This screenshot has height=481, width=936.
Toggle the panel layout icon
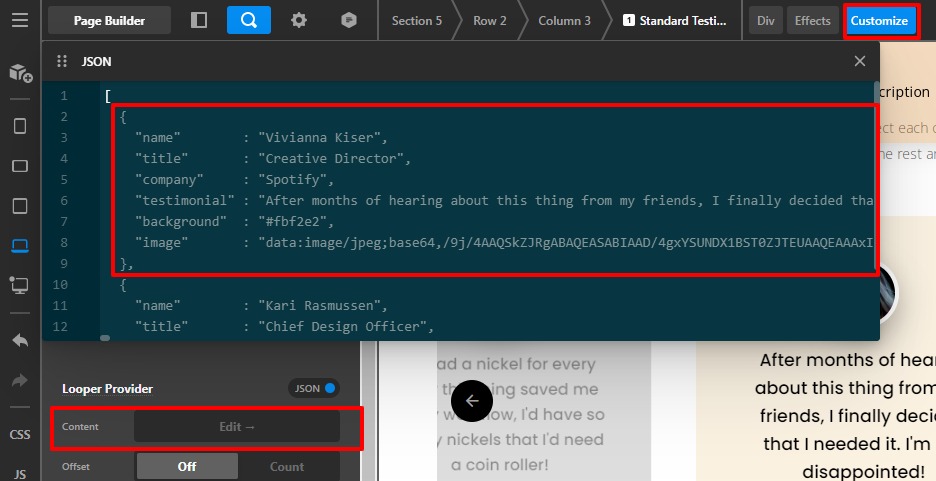pyautogui.click(x=199, y=20)
